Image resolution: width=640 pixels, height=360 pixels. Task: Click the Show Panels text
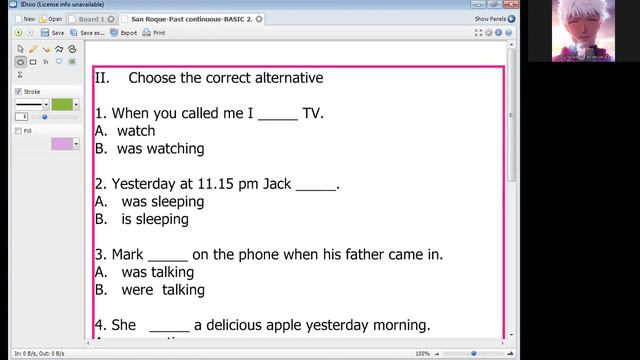tap(490, 19)
